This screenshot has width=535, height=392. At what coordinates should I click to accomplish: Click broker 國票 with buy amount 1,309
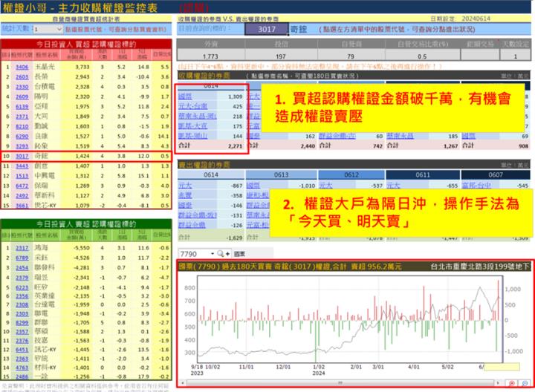[185, 97]
